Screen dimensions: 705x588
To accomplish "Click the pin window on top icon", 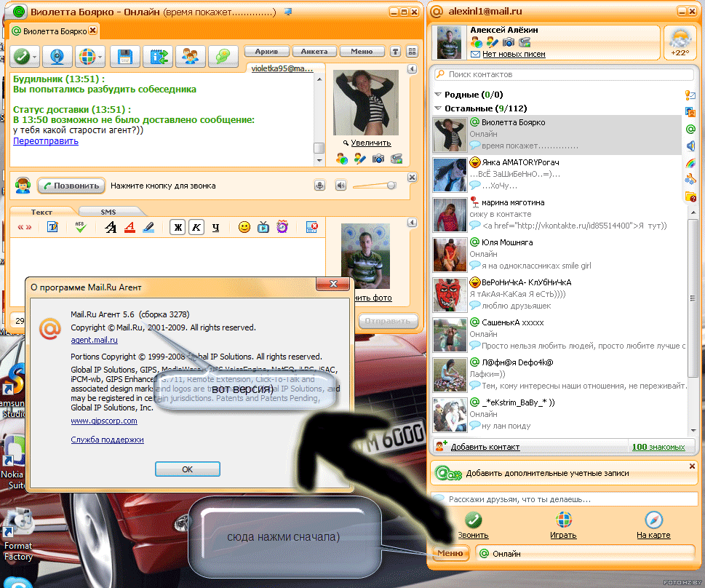I will coord(395,51).
